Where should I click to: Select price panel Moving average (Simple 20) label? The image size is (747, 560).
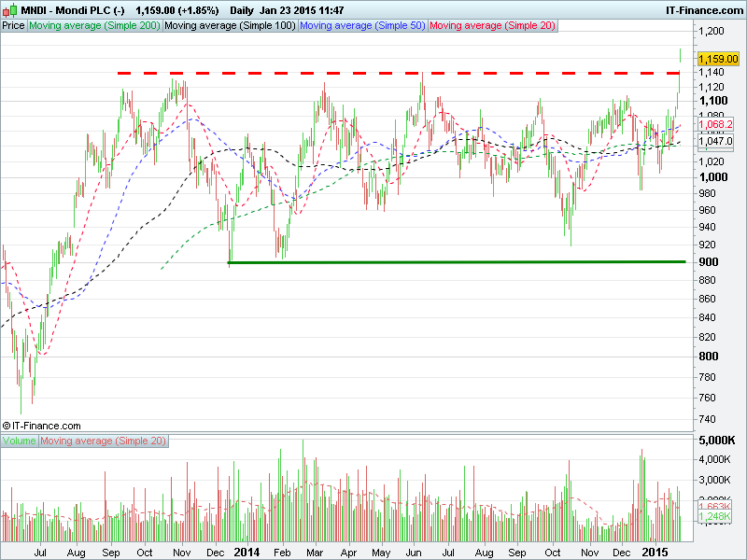pyautogui.click(x=492, y=26)
